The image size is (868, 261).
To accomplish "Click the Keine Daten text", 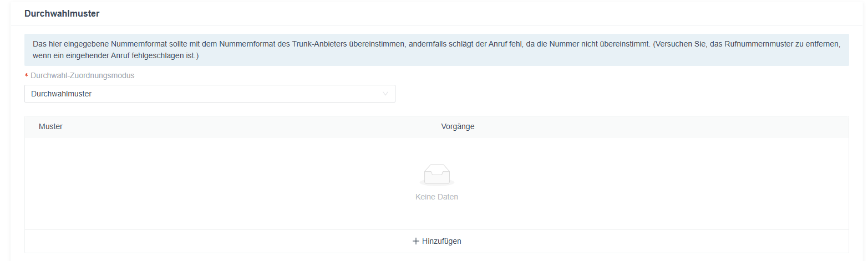I will (436, 197).
